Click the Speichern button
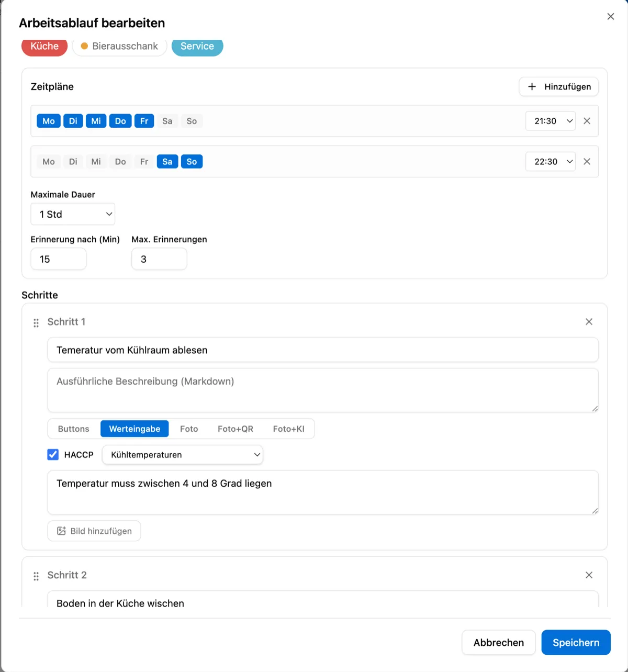This screenshot has height=672, width=628. click(576, 642)
